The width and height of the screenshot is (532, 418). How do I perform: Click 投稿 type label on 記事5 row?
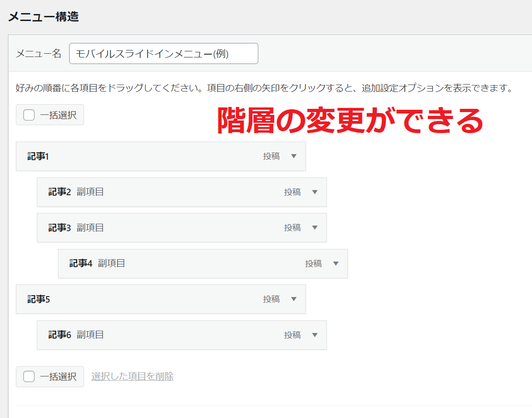(x=271, y=299)
